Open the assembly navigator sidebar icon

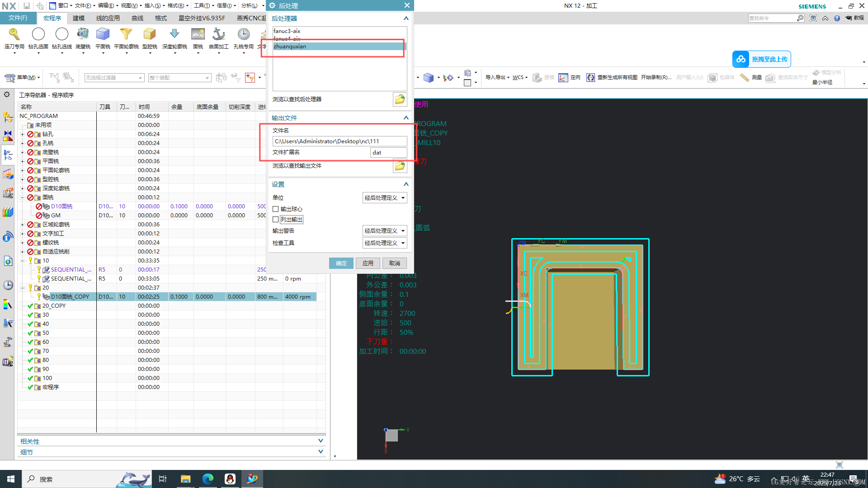pos(8,117)
